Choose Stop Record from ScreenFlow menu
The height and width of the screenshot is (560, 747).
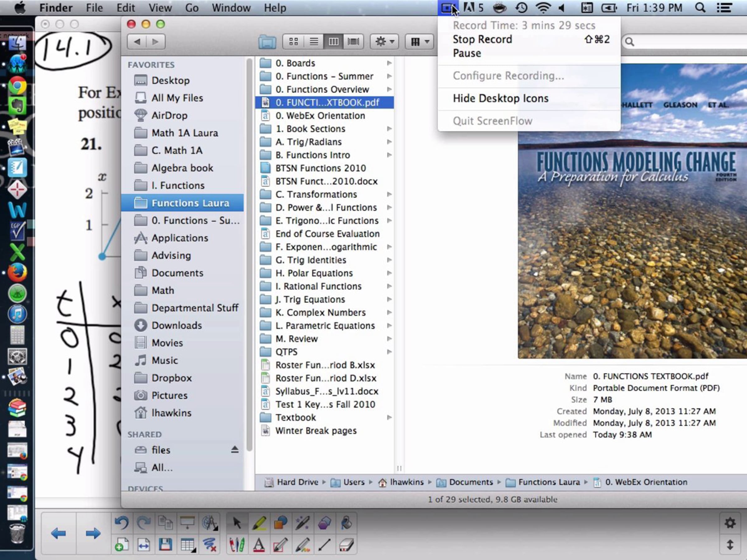click(x=482, y=40)
